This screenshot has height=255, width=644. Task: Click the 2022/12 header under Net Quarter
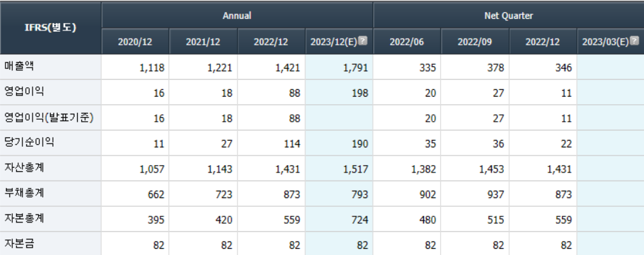pos(542,42)
